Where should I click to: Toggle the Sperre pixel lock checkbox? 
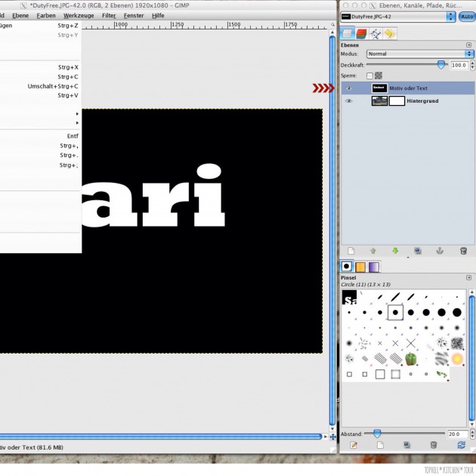[369, 76]
